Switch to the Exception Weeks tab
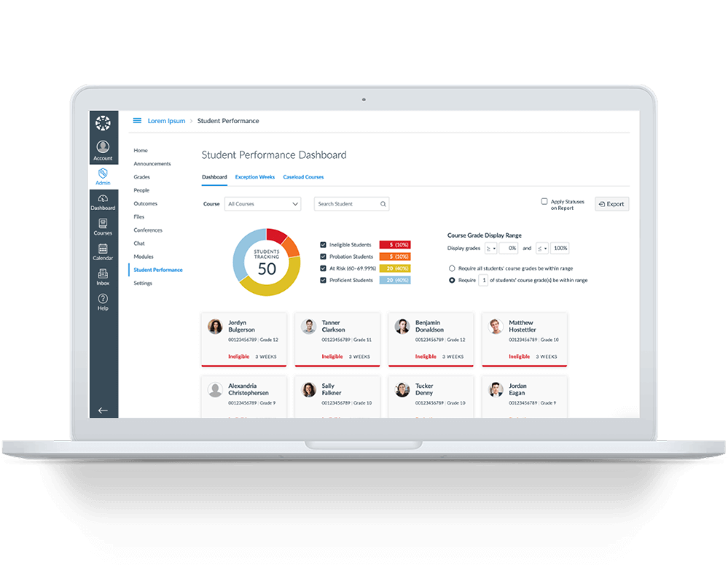This screenshot has width=728, height=565. (x=254, y=177)
